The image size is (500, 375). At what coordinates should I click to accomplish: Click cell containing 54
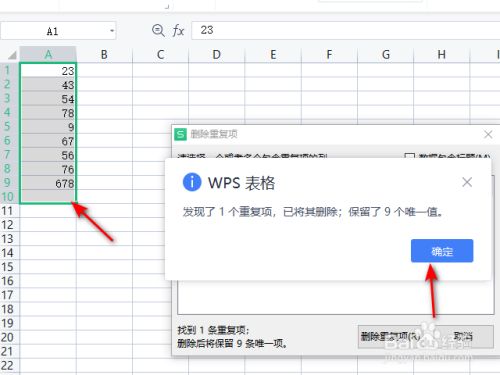[x=48, y=99]
